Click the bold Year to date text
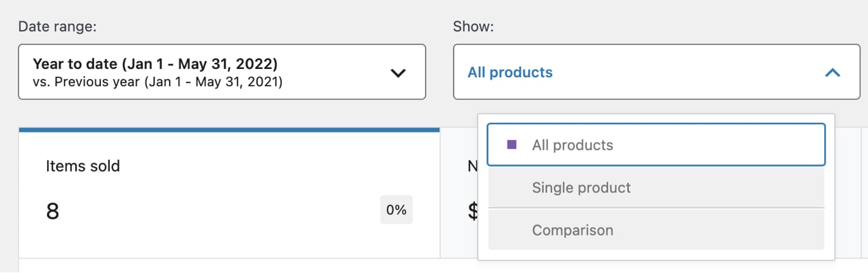868x273 pixels. click(155, 64)
